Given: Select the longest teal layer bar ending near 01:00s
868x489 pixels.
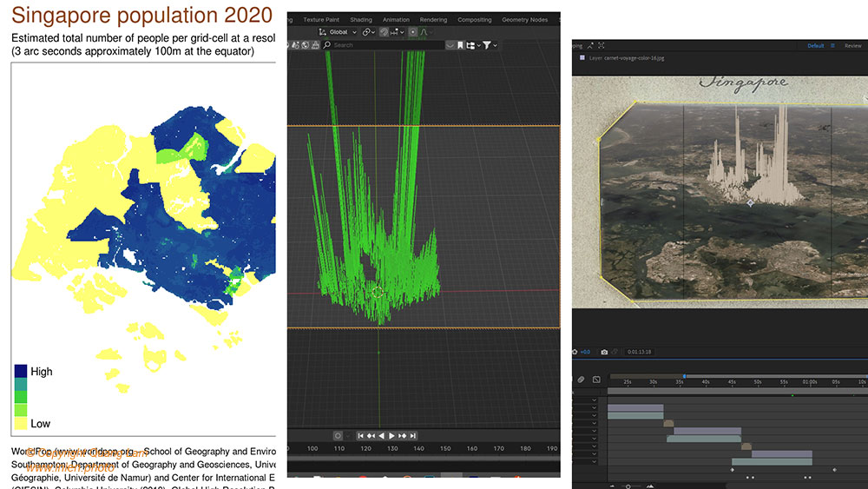Looking at the screenshot, I should tap(772, 461).
